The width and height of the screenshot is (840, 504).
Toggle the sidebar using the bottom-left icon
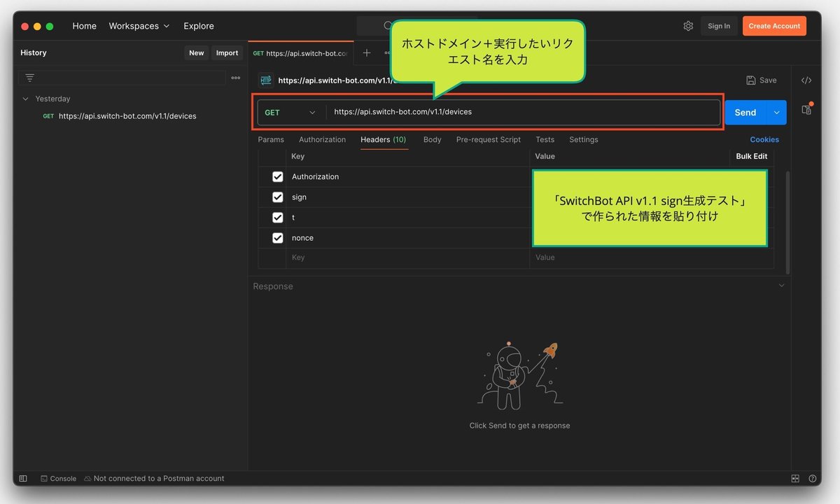pos(22,478)
